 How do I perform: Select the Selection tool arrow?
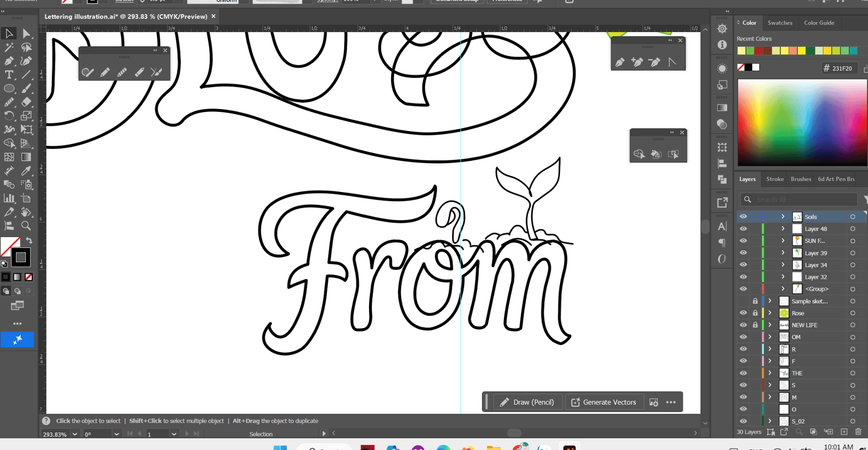point(9,34)
